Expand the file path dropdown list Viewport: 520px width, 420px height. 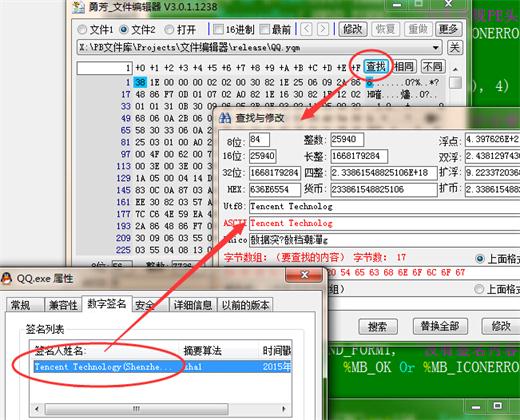(x=435, y=48)
